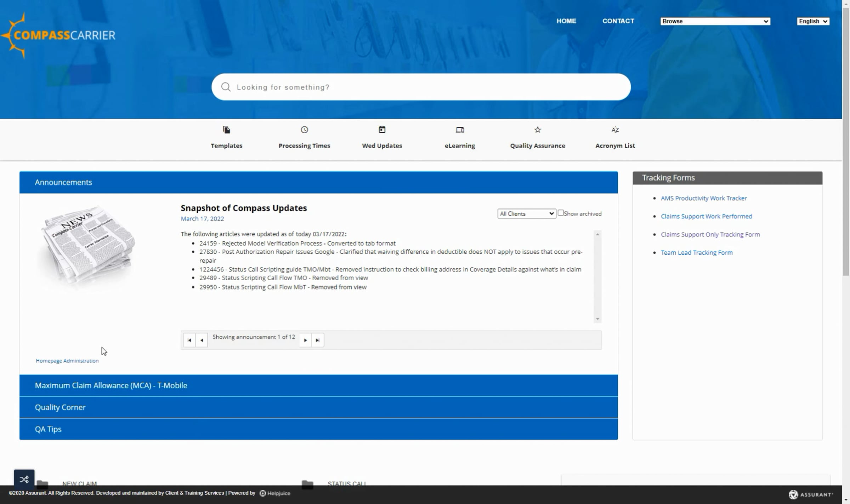Click announcement scrollbar down arrow
This screenshot has height=504, width=850.
coord(597,319)
